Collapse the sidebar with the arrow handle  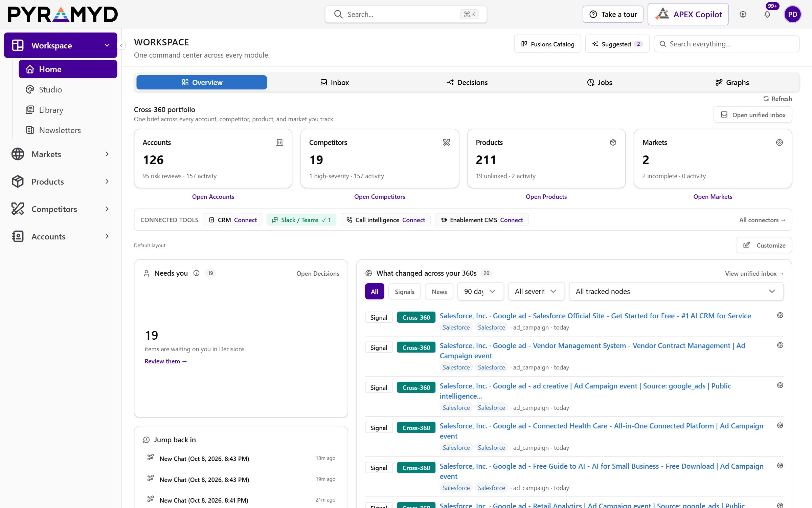click(121, 45)
